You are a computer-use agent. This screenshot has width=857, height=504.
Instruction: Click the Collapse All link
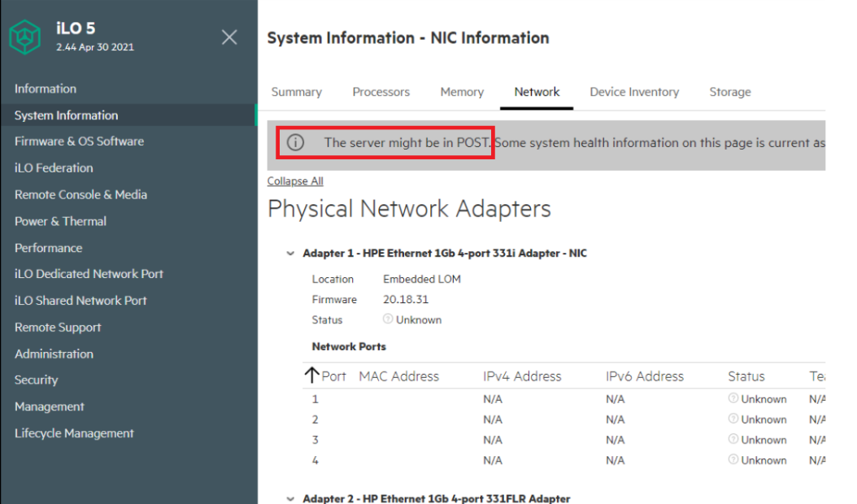pos(295,181)
